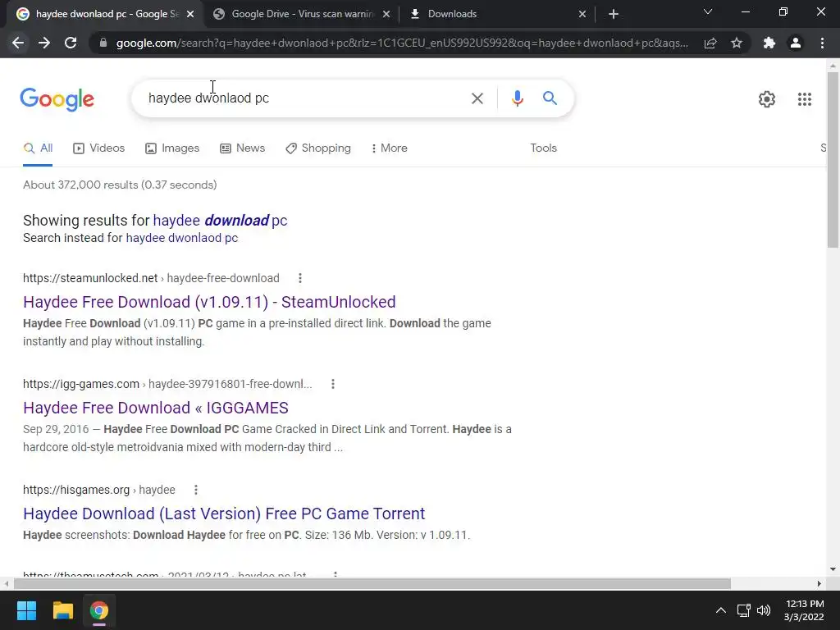
Task: Submit search with magnifying glass icon
Action: click(x=550, y=98)
